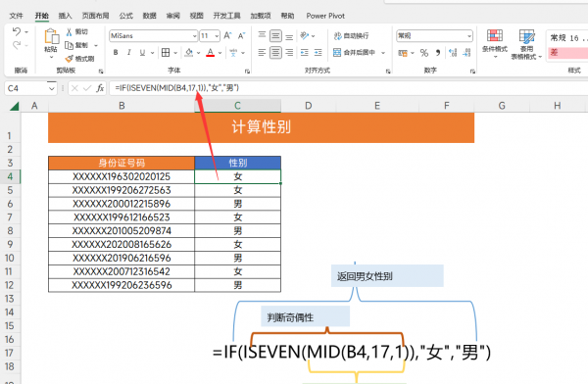
Task: Open the MiSans font name dropdown
Action: pyautogui.click(x=195, y=36)
